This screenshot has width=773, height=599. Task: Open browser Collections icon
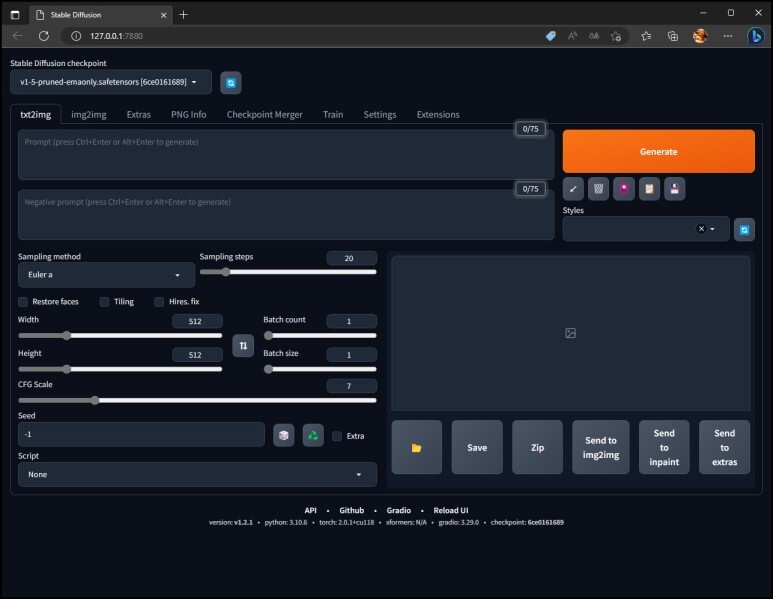pyautogui.click(x=672, y=36)
